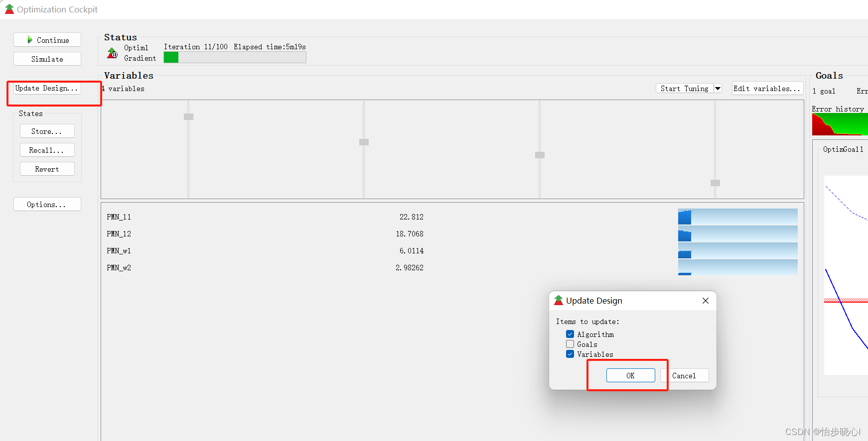The image size is (868, 441).
Task: Click the Elapsed time:5m19s text
Action: tap(270, 47)
